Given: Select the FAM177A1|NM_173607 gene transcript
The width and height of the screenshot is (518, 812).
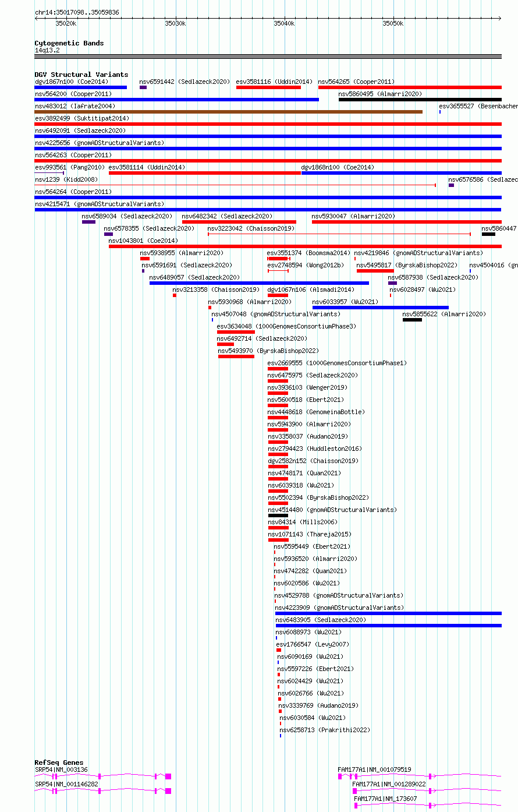Looking at the screenshot, I should [428, 805].
